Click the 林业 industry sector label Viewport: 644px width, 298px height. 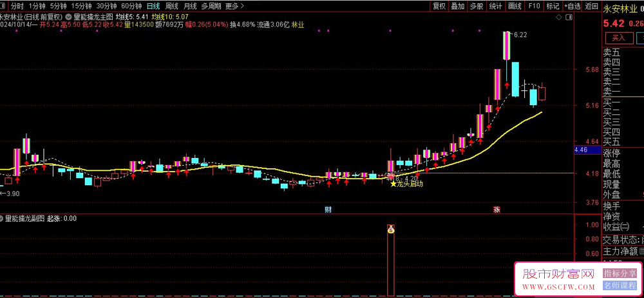coord(298,25)
